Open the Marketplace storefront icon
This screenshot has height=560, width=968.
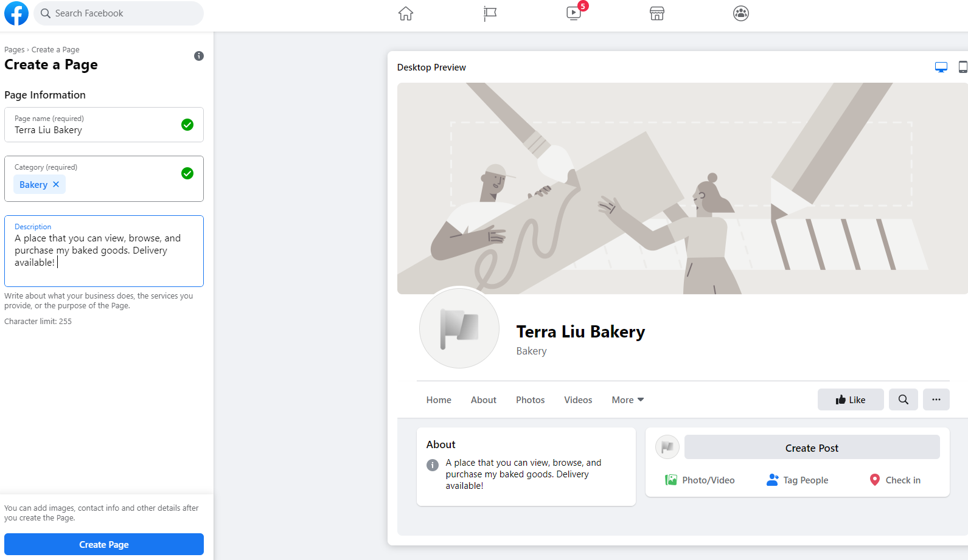click(x=657, y=13)
